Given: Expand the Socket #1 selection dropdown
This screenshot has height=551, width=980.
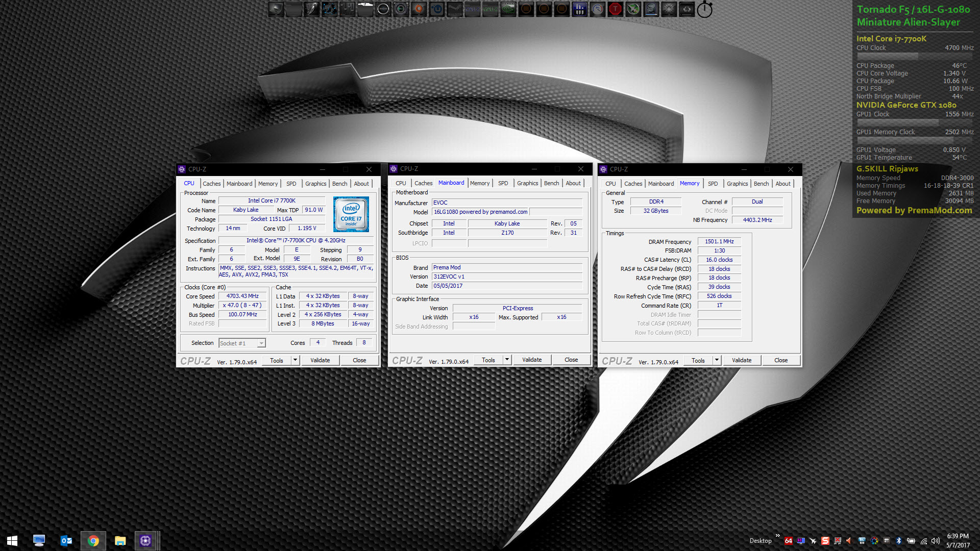Looking at the screenshot, I should point(261,343).
